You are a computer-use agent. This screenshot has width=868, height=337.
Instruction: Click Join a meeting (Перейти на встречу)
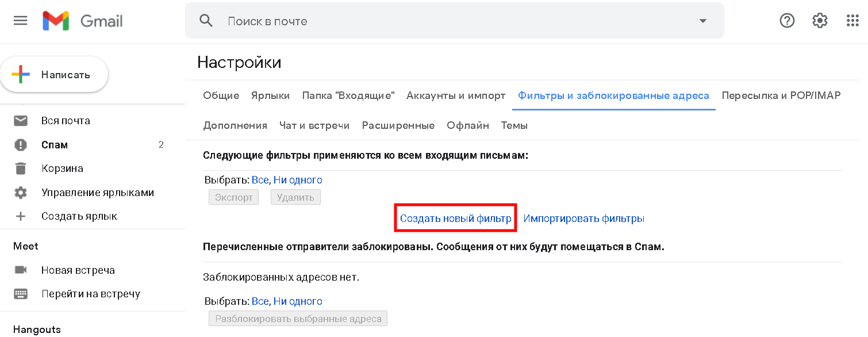click(x=91, y=294)
